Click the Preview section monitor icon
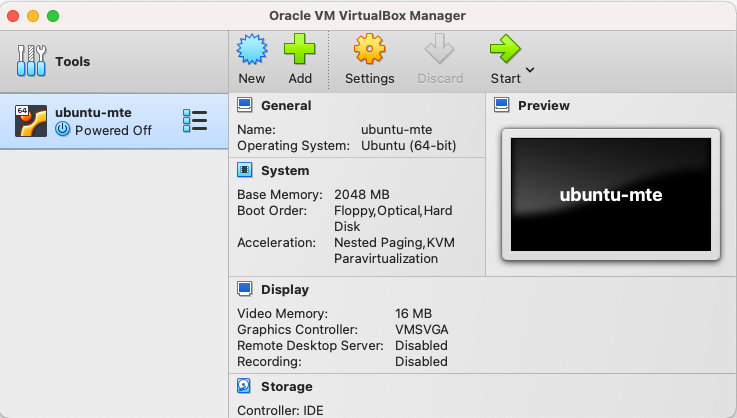The height and width of the screenshot is (418, 737). [502, 105]
